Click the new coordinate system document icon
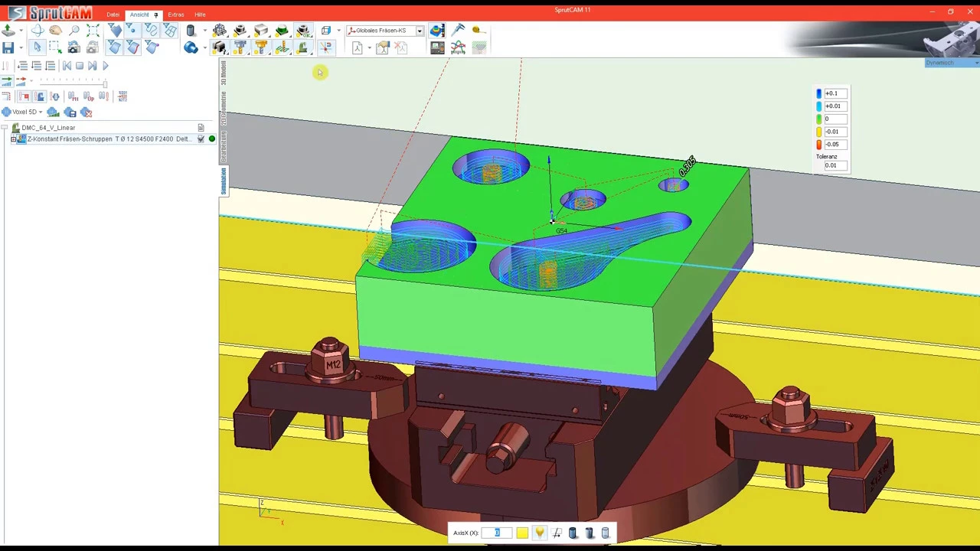Image resolution: width=980 pixels, height=551 pixels. click(357, 47)
